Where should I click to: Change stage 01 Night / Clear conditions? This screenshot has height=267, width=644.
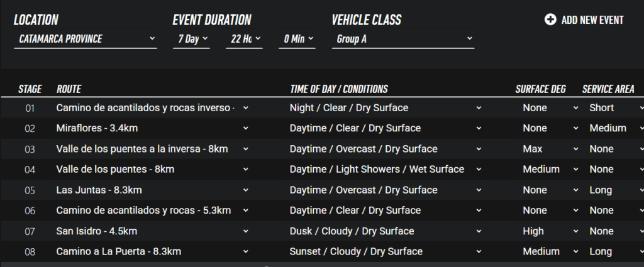[386, 107]
